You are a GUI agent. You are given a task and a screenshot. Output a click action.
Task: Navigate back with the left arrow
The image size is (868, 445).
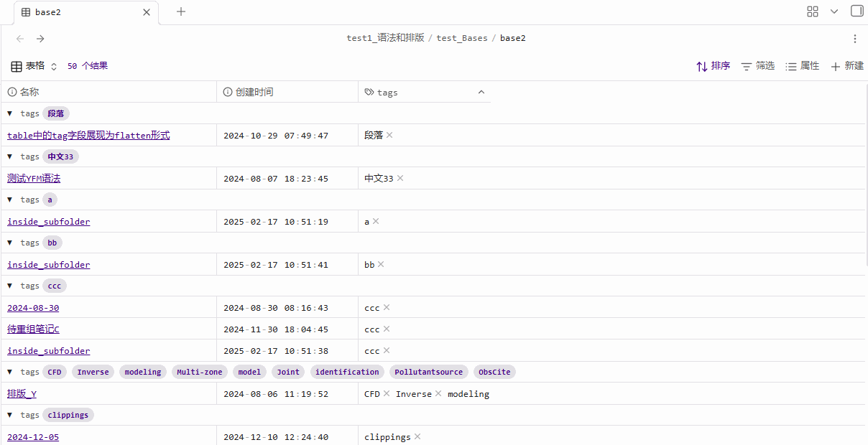pyautogui.click(x=20, y=39)
